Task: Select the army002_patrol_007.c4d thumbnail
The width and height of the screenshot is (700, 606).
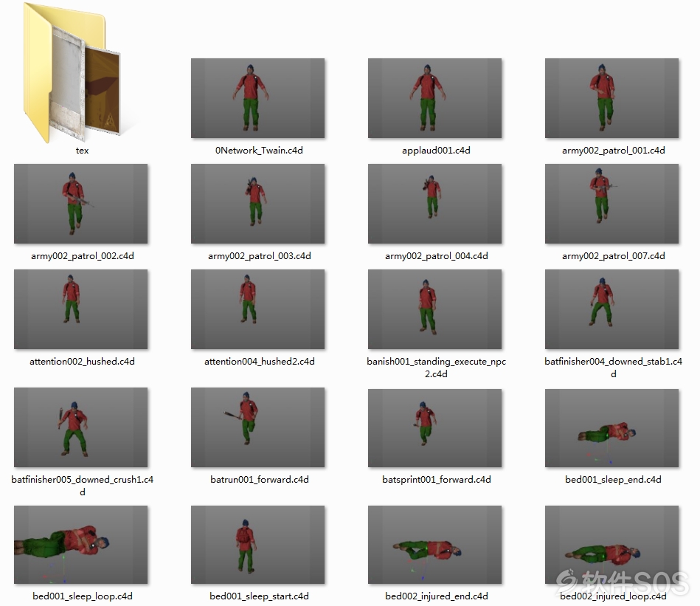Action: point(612,204)
